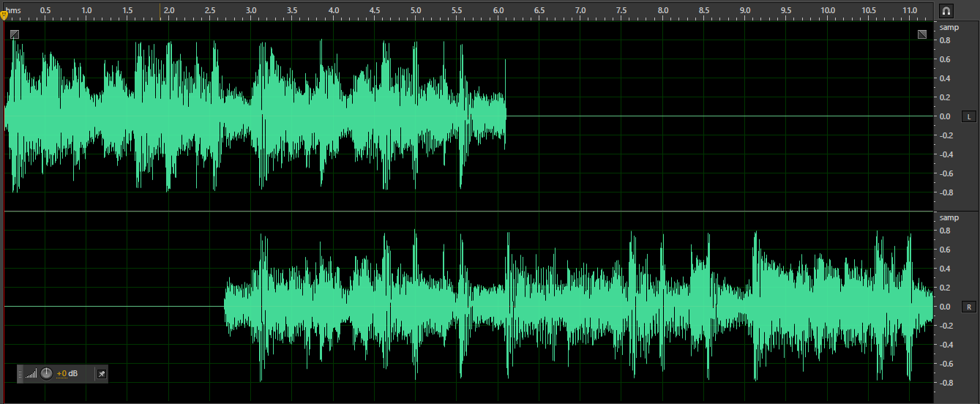This screenshot has width=980, height=404.
Task: Click the fade in handle at waveform start
Action: (x=15, y=34)
